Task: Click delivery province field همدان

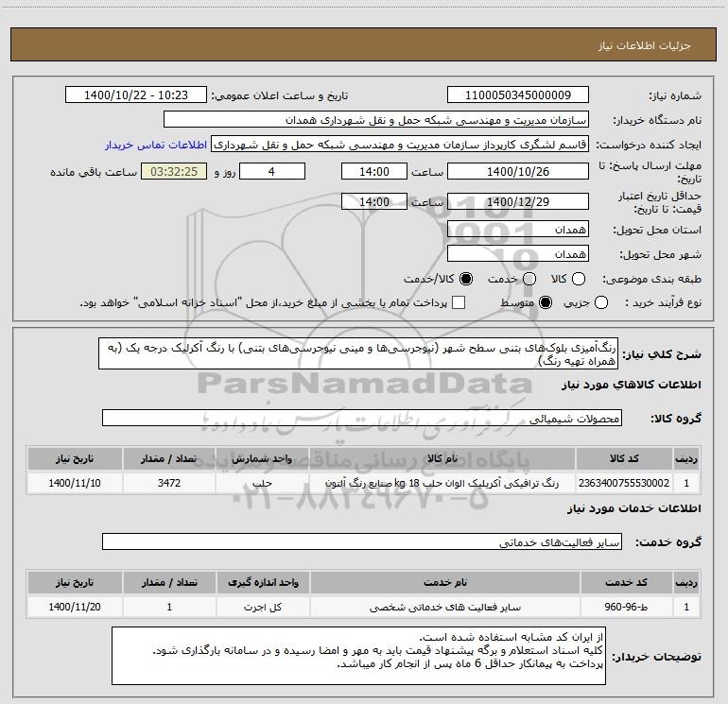Action: (x=518, y=229)
